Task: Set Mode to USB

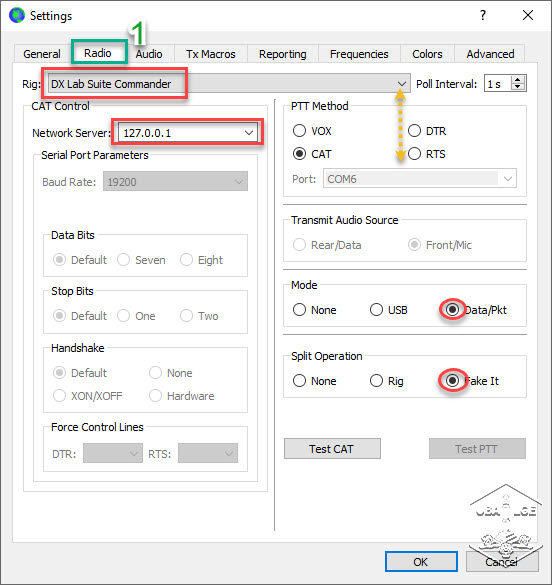Action: click(x=376, y=309)
